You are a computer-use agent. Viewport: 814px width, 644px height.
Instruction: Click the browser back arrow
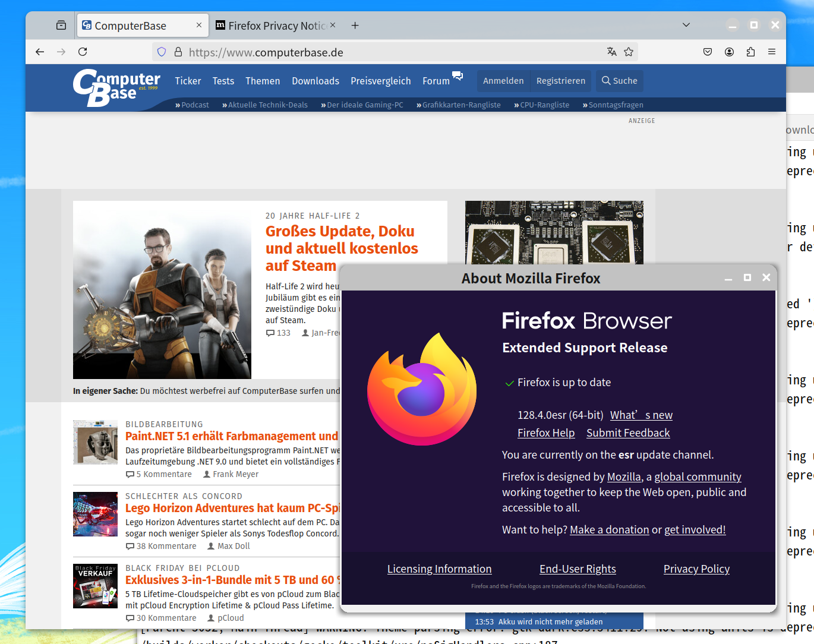[40, 52]
